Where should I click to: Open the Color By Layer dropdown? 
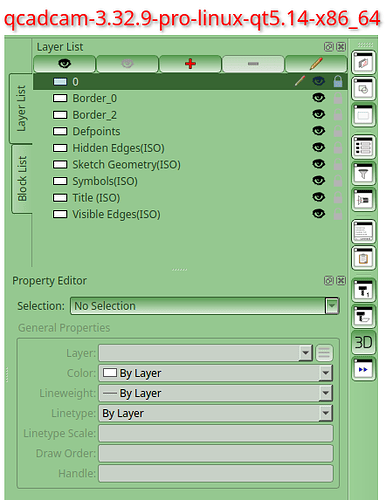[x=215, y=373]
